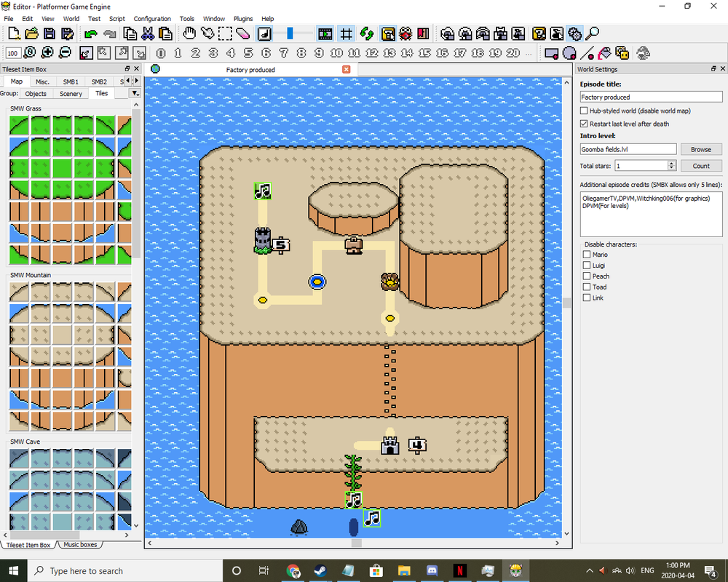Toggle animation filmstrip icon

(325, 33)
